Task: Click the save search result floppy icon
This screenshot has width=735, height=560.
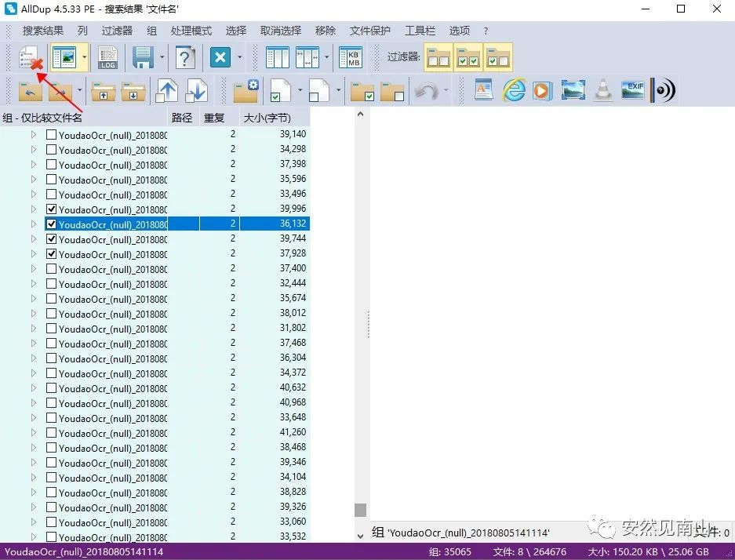Action: tap(143, 58)
